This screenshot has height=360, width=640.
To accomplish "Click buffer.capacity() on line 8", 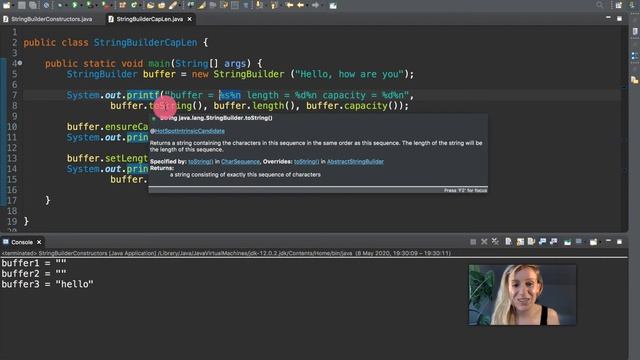I will [352, 106].
